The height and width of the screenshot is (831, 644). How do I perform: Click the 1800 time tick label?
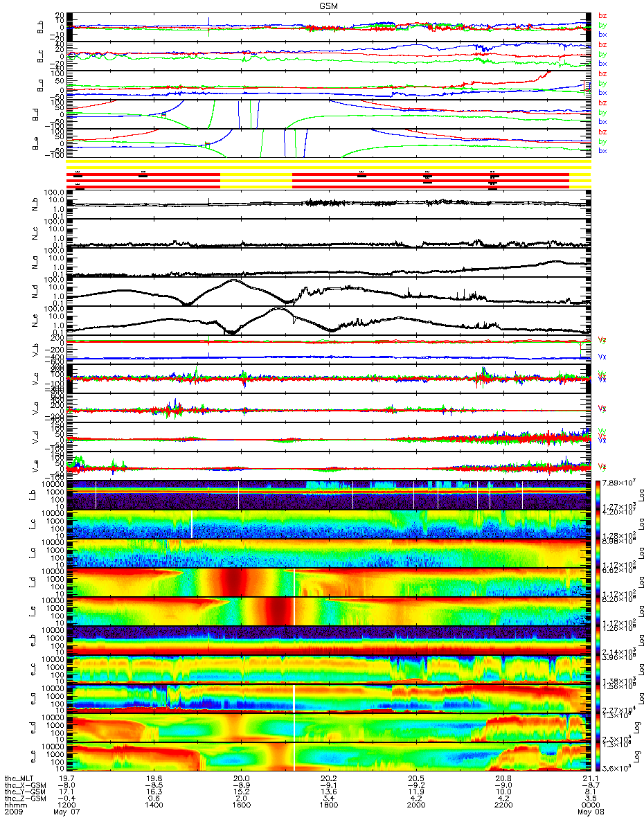click(x=328, y=806)
